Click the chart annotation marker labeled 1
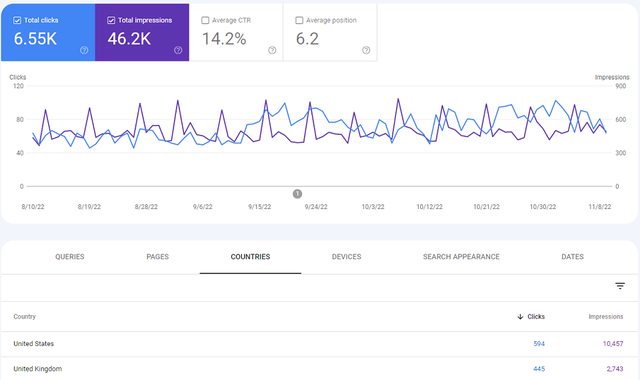This screenshot has width=640, height=380. [297, 193]
